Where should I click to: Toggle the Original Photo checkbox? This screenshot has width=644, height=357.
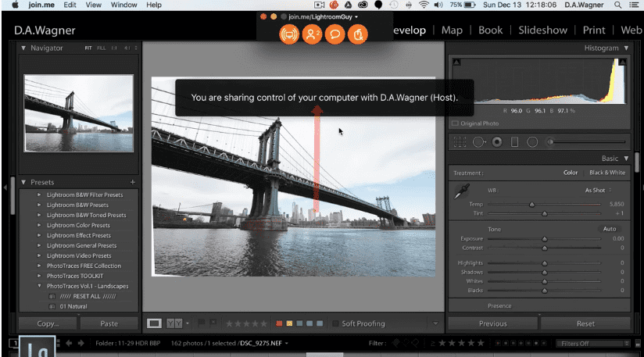455,123
